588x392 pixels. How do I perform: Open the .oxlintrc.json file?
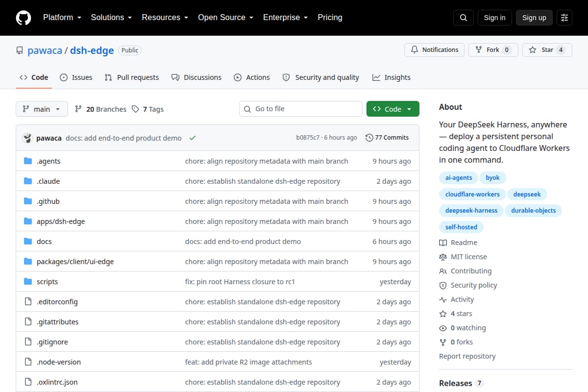point(57,382)
